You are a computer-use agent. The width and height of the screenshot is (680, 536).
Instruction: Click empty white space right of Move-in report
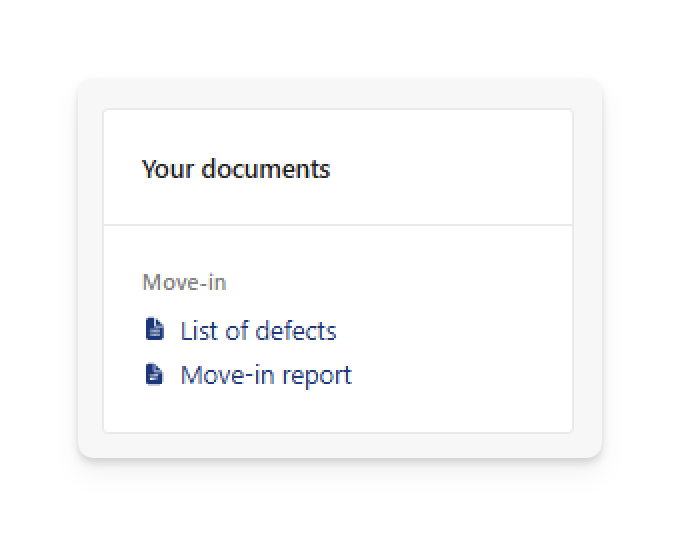[460, 376]
